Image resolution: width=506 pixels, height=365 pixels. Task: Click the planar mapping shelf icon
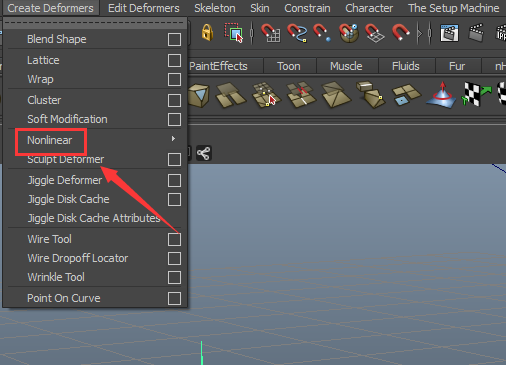[231, 95]
